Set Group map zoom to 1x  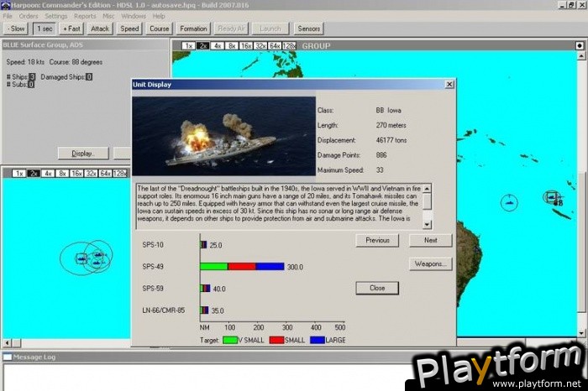point(189,45)
